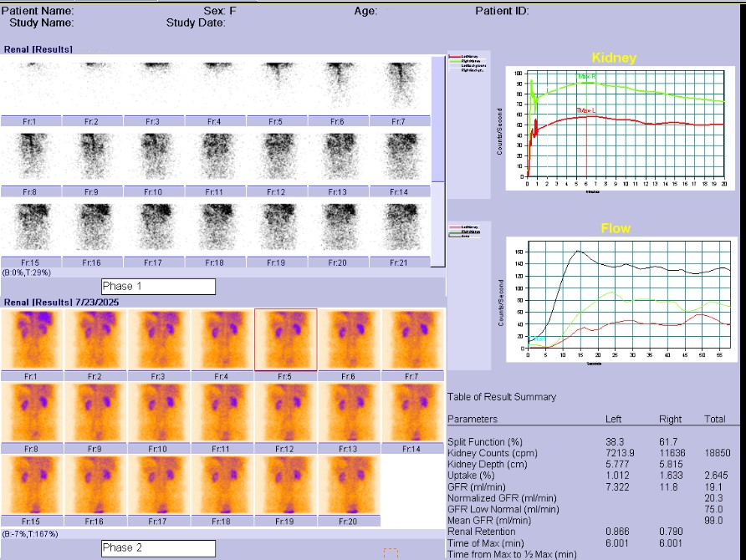Viewport: 746px width, 560px height.
Task: Click the Phase 1 label field
Action: pos(158,287)
